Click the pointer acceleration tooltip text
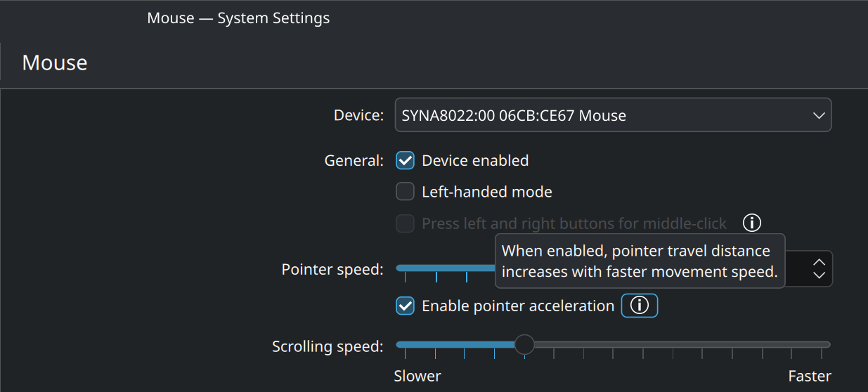The width and height of the screenshot is (868, 392). pyautogui.click(x=640, y=261)
